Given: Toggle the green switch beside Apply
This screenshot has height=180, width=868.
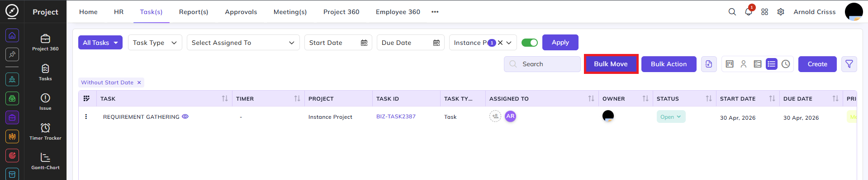Looking at the screenshot, I should click(x=530, y=43).
